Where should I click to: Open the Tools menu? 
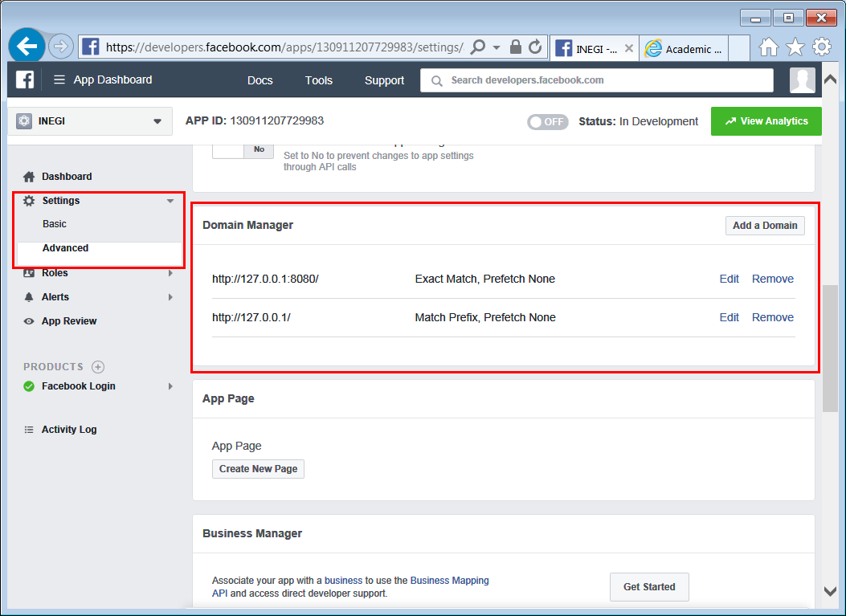(318, 80)
